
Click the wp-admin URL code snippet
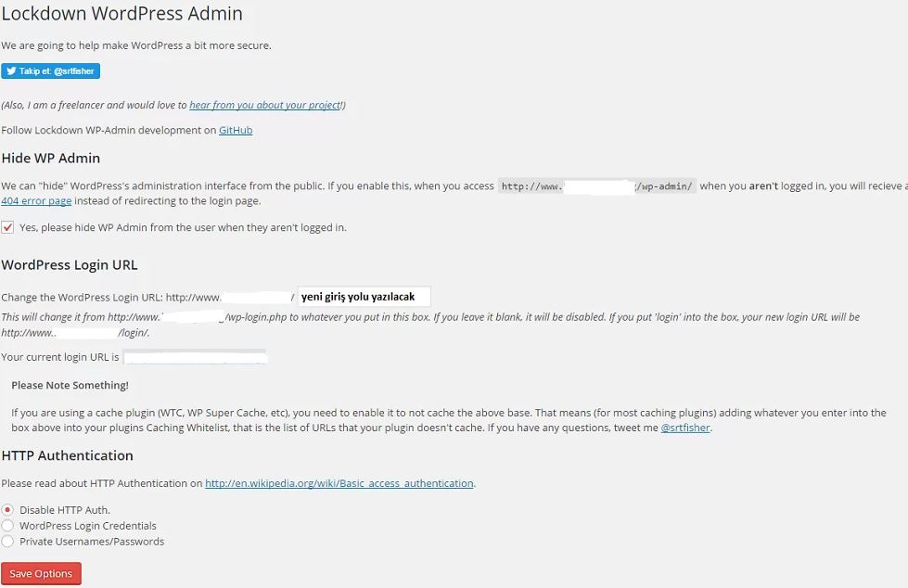[x=597, y=186]
